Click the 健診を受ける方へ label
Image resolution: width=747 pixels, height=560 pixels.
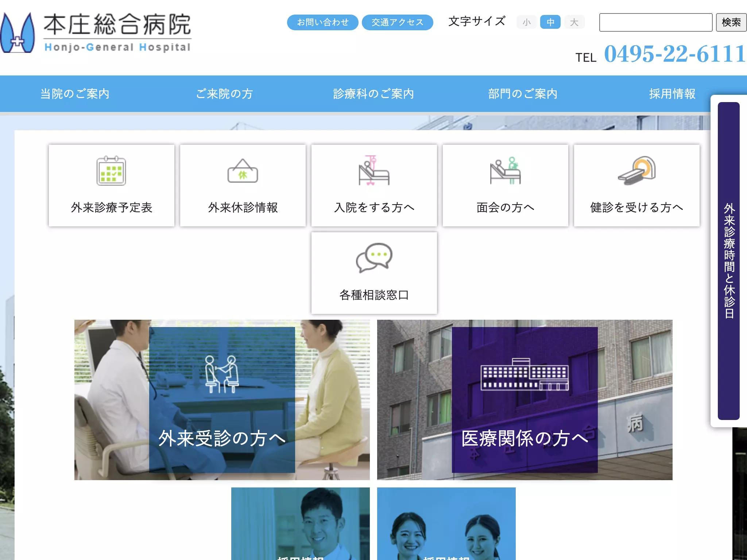pyautogui.click(x=637, y=207)
